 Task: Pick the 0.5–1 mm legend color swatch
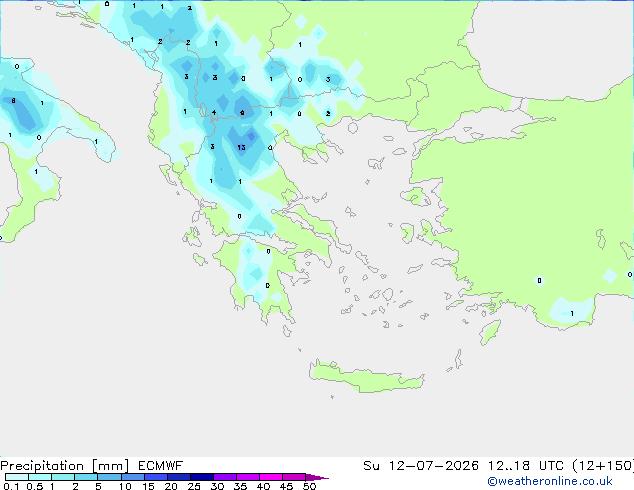click(40, 477)
